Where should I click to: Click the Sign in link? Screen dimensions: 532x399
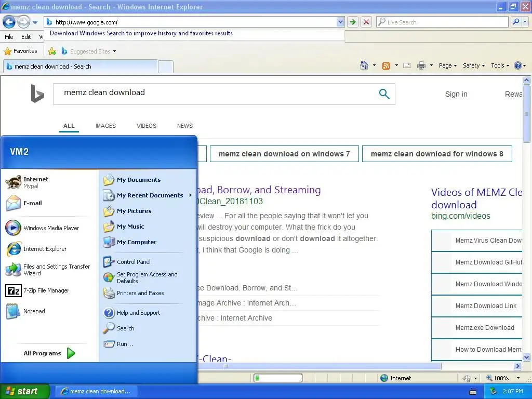[456, 94]
